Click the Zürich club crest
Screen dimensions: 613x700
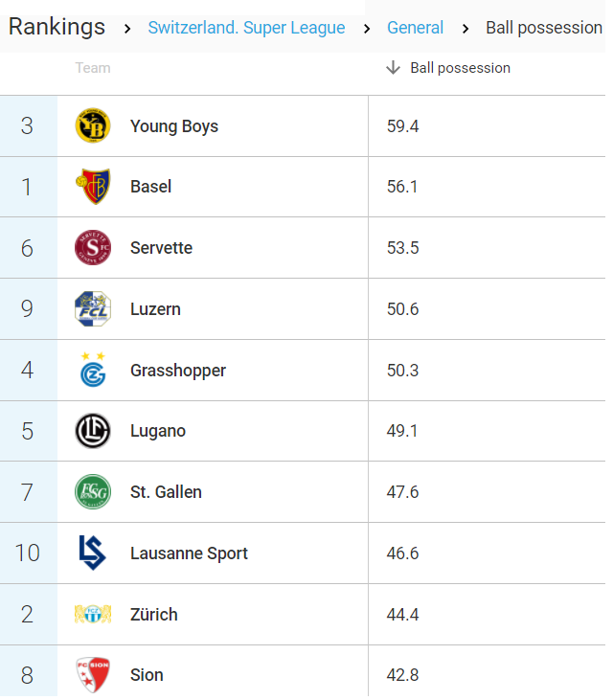(93, 614)
